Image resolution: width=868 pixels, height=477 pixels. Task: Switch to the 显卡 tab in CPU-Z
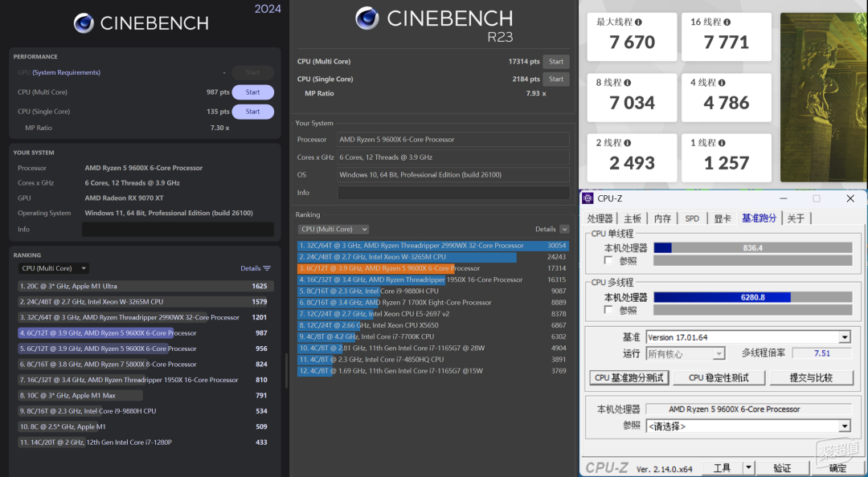(x=722, y=218)
